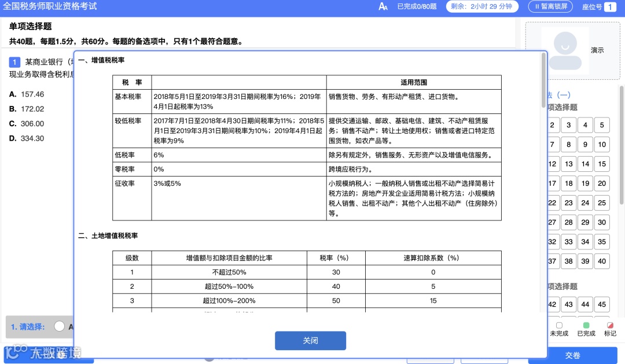625x364 pixels.
Task: Jump to question 5
Action: coord(602,125)
